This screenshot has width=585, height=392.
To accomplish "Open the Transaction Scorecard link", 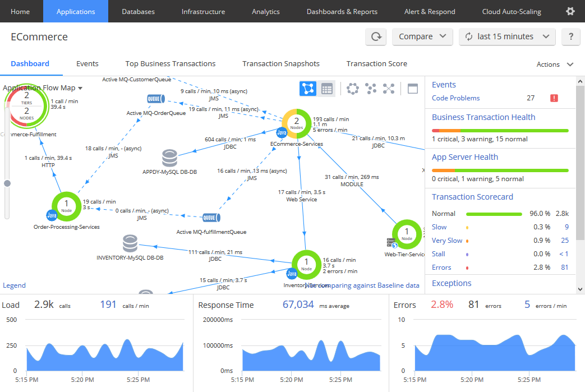I will (x=472, y=197).
